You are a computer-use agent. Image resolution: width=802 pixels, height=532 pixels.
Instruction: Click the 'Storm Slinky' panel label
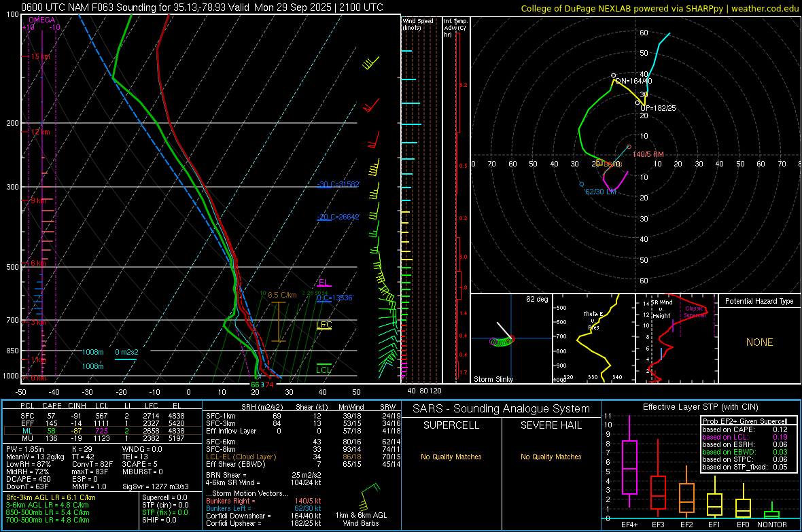tap(493, 379)
